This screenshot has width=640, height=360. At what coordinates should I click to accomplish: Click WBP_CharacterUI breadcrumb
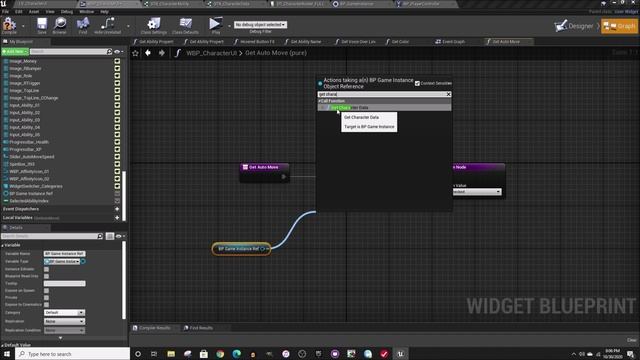point(211,53)
